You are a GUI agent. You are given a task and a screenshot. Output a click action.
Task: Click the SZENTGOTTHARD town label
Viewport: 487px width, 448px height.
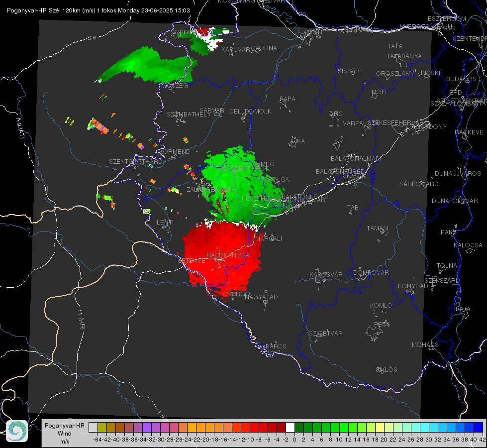pos(136,162)
